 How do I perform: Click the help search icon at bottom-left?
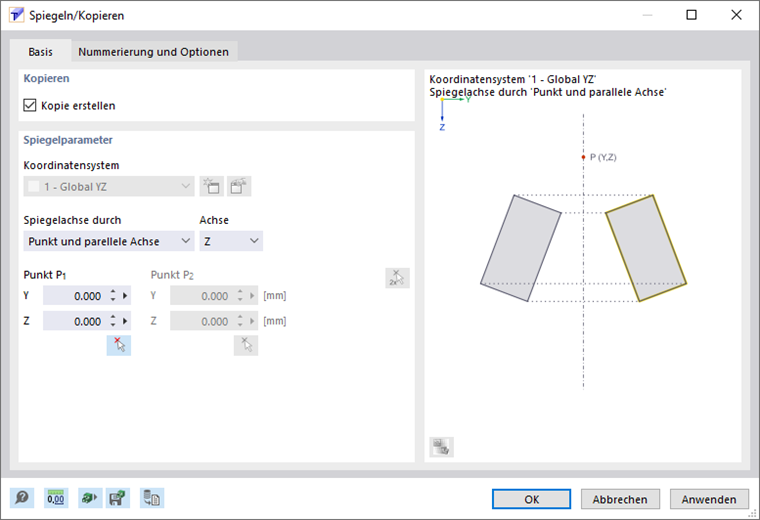[22, 498]
